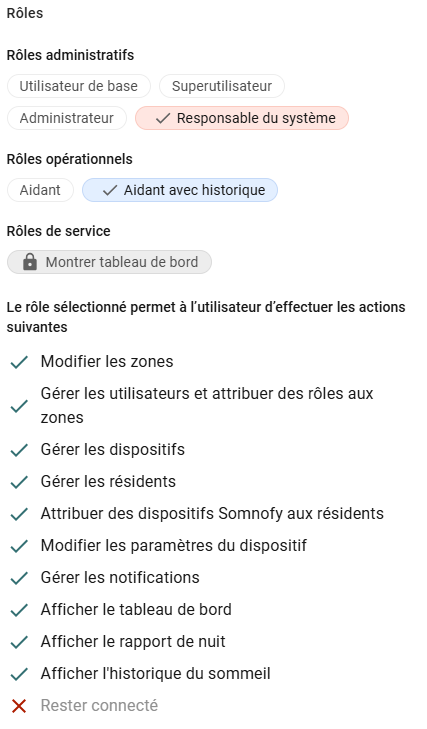
Task: Click the checkmark beside Afficher le rapport de nuit
Action: click(19, 642)
